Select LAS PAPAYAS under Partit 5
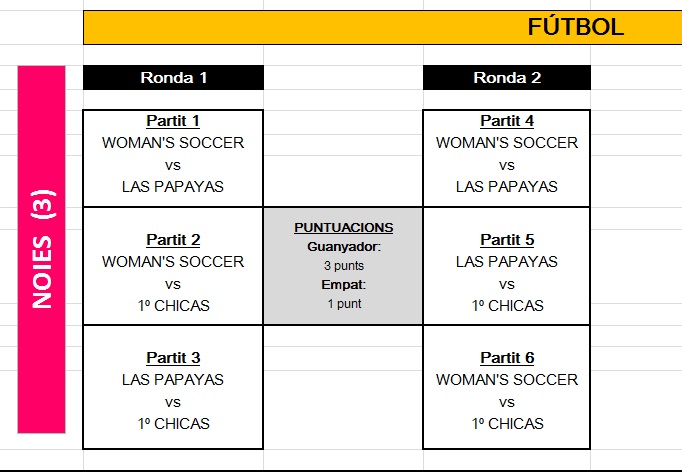The image size is (682, 472). click(x=507, y=262)
